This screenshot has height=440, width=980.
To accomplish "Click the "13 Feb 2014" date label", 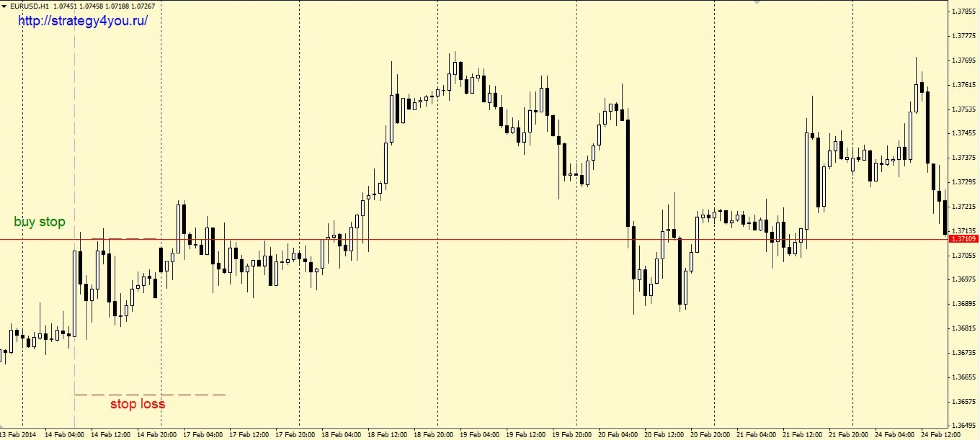I will click(x=18, y=435).
